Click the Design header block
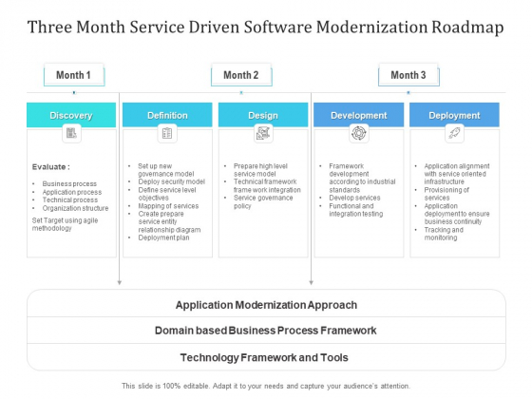This screenshot has height=399, width=532. [x=263, y=115]
